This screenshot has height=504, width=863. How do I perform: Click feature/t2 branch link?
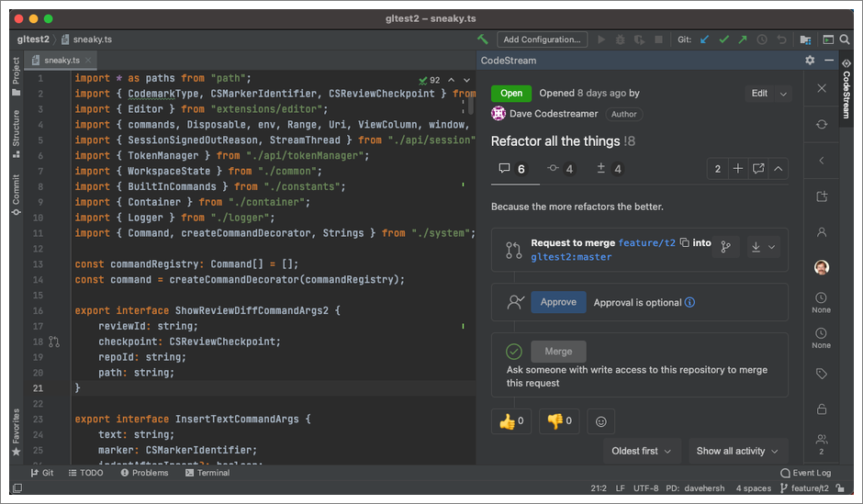pos(646,242)
